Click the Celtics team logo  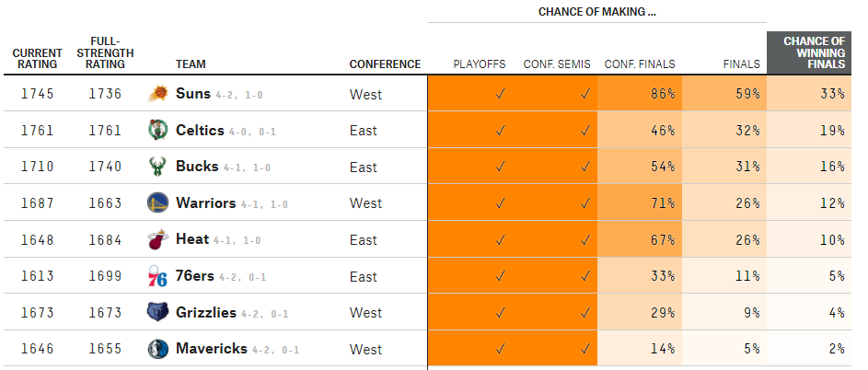click(157, 130)
